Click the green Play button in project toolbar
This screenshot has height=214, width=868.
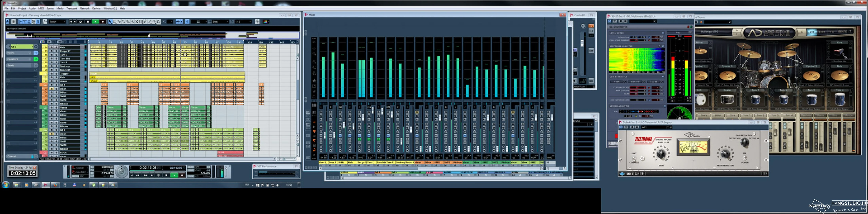(x=95, y=22)
